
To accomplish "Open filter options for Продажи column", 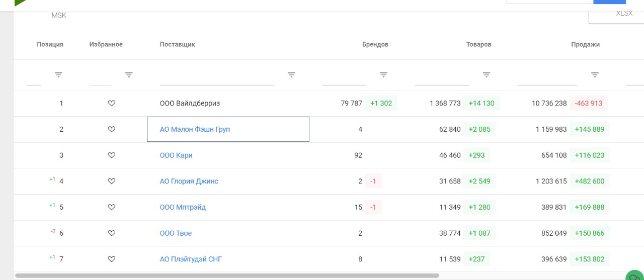I will (x=595, y=75).
